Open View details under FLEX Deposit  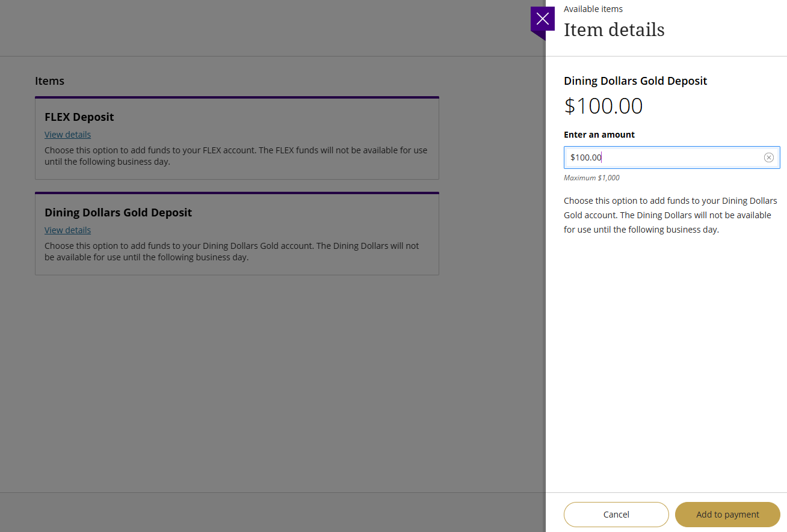pos(67,135)
